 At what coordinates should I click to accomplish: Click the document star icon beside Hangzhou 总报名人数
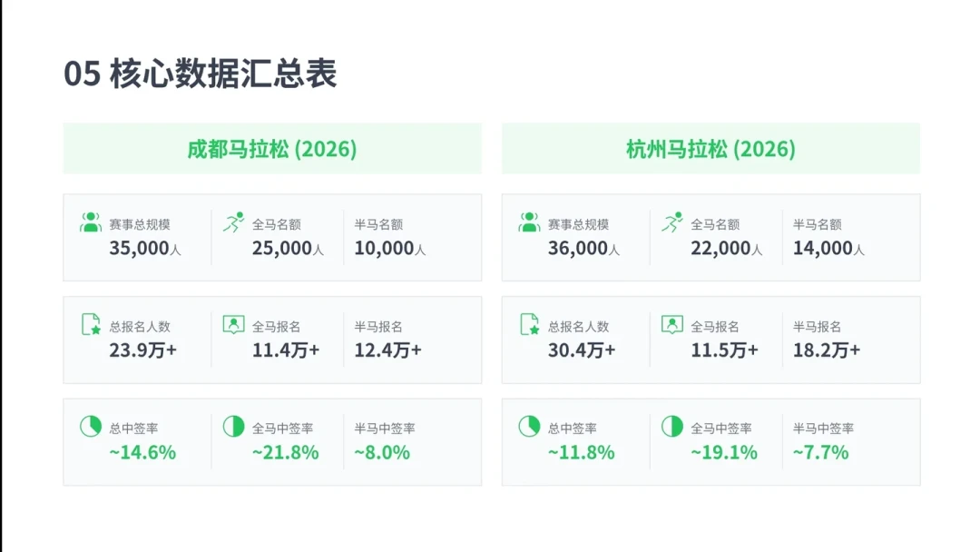coord(530,324)
